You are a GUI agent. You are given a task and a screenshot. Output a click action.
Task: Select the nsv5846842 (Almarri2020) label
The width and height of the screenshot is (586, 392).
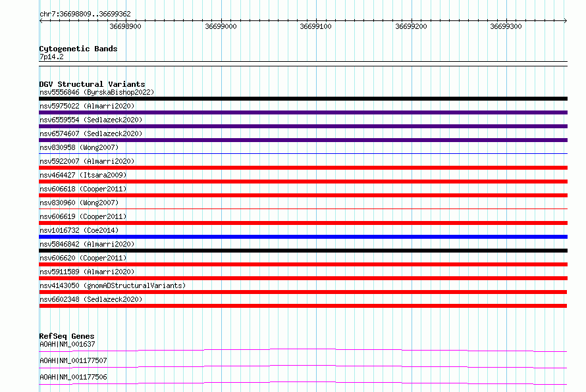[x=87, y=244]
